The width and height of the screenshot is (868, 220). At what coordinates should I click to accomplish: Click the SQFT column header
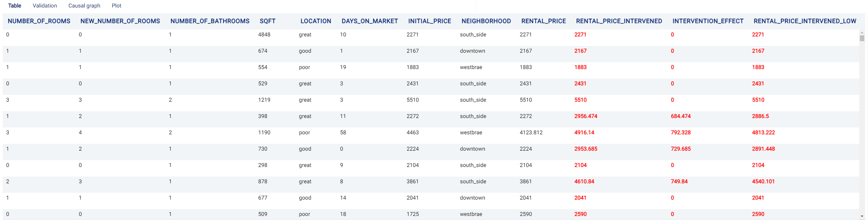tap(268, 21)
